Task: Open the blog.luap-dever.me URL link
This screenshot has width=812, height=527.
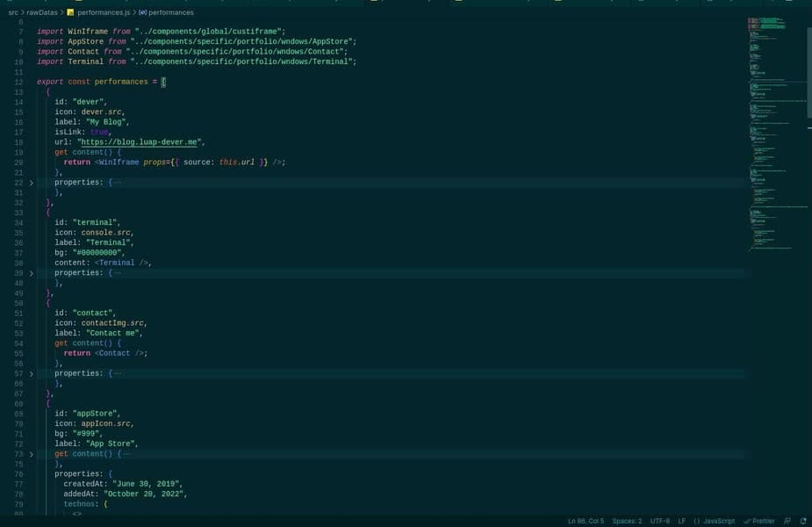Action: 140,142
